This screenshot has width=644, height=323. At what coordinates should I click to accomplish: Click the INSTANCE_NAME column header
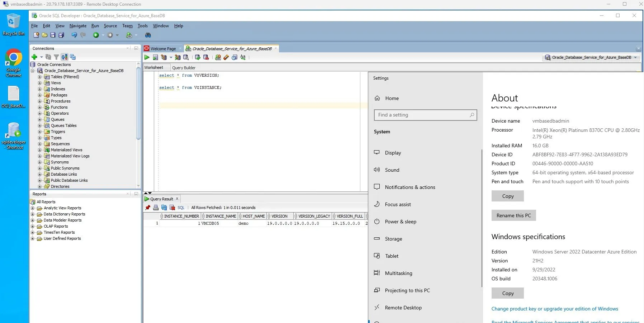tap(219, 216)
